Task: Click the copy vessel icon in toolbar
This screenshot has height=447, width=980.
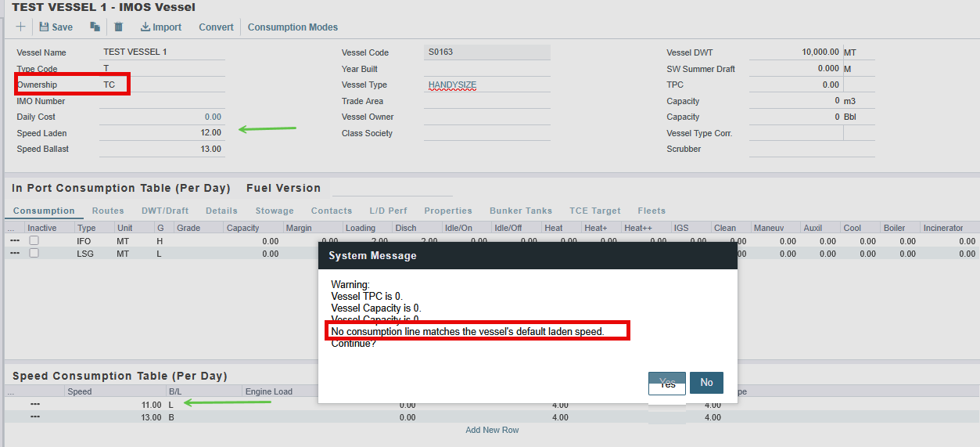Action: coord(95,27)
